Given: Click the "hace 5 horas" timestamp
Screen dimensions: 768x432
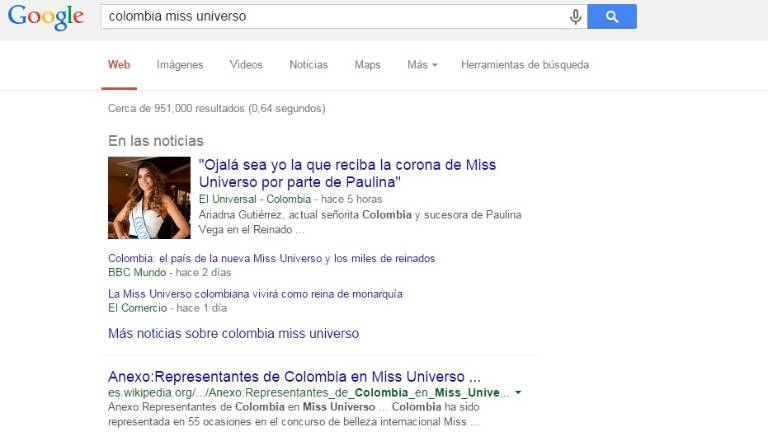Looking at the screenshot, I should [352, 199].
